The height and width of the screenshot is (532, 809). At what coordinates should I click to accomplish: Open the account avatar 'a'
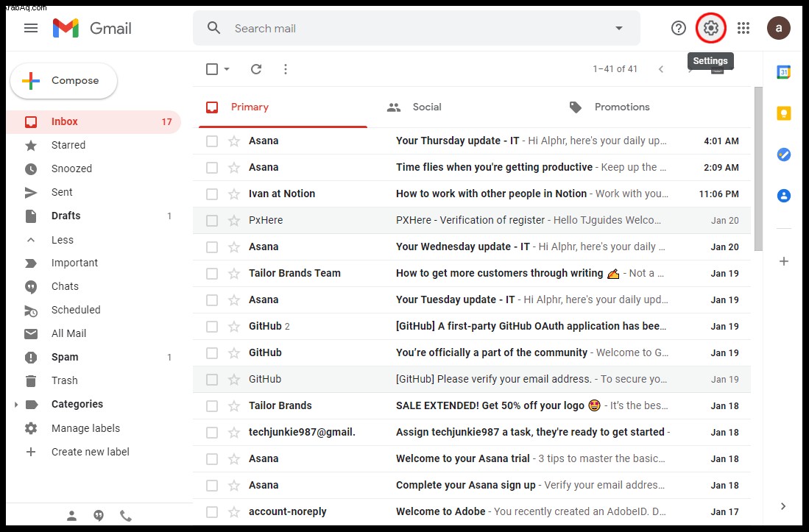(779, 28)
